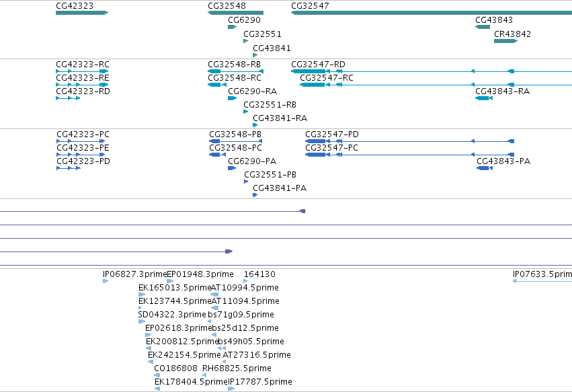Select the bs71g09.5prime EST label
This screenshot has width=572, height=392.
[241, 315]
